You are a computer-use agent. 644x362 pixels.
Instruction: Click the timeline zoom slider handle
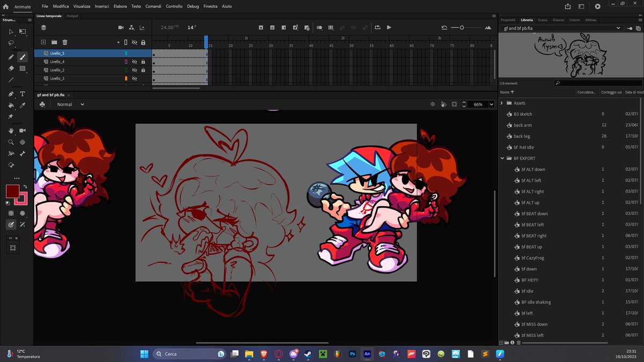tap(462, 27)
